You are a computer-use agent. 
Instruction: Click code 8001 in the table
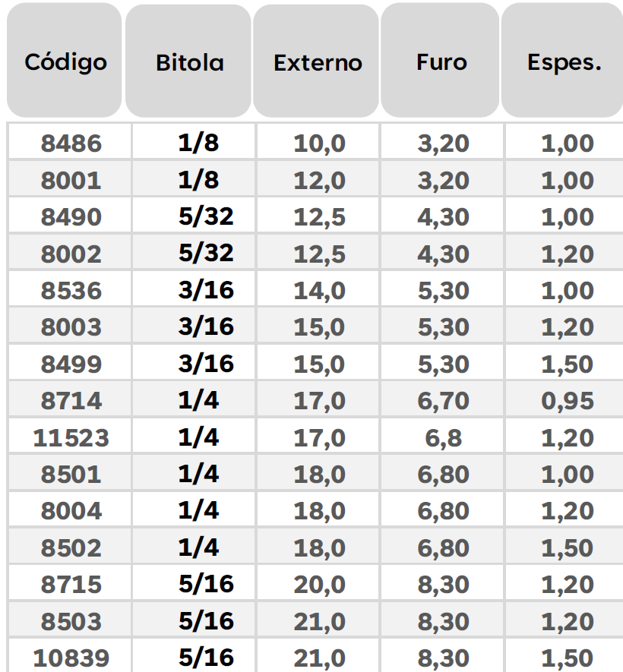click(71, 179)
